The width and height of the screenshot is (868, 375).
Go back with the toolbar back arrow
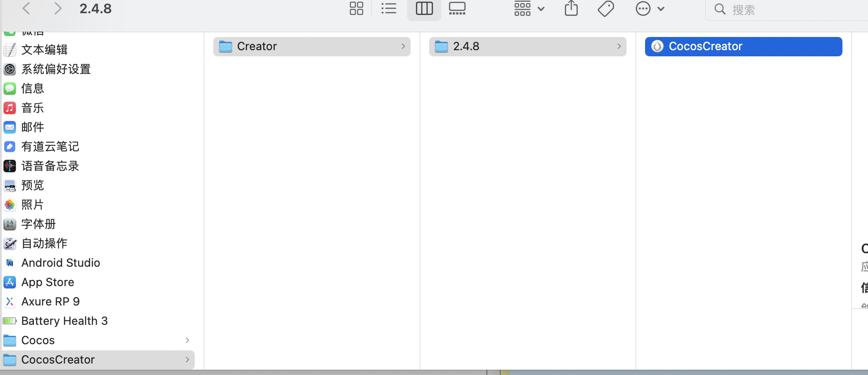coord(26,8)
